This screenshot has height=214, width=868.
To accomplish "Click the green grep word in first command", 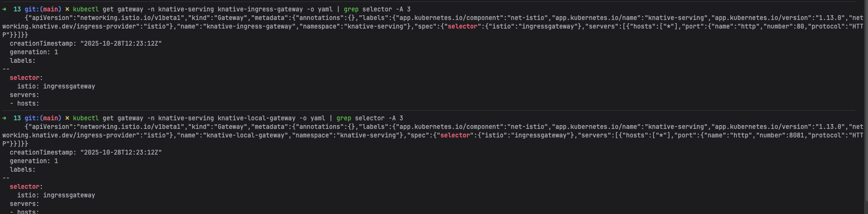I will 351,9.
